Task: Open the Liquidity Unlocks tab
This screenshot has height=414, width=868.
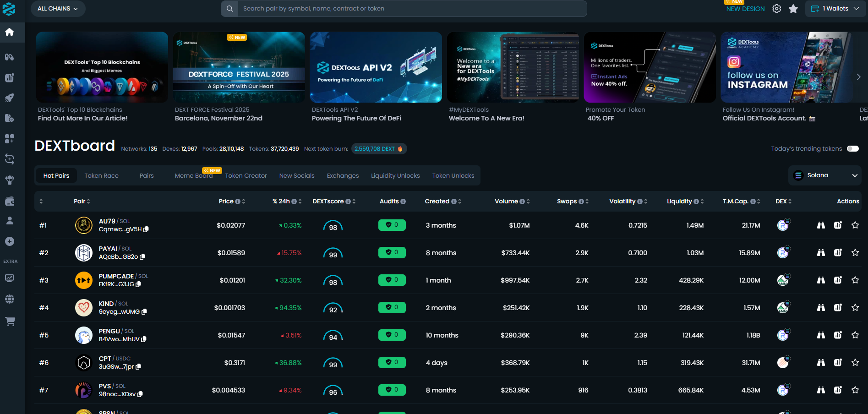Action: pyautogui.click(x=395, y=176)
